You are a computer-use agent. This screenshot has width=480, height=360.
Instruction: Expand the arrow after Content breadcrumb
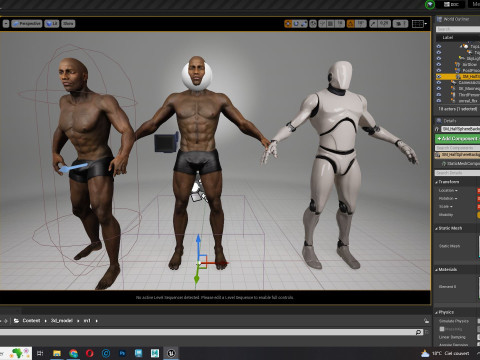pos(46,321)
